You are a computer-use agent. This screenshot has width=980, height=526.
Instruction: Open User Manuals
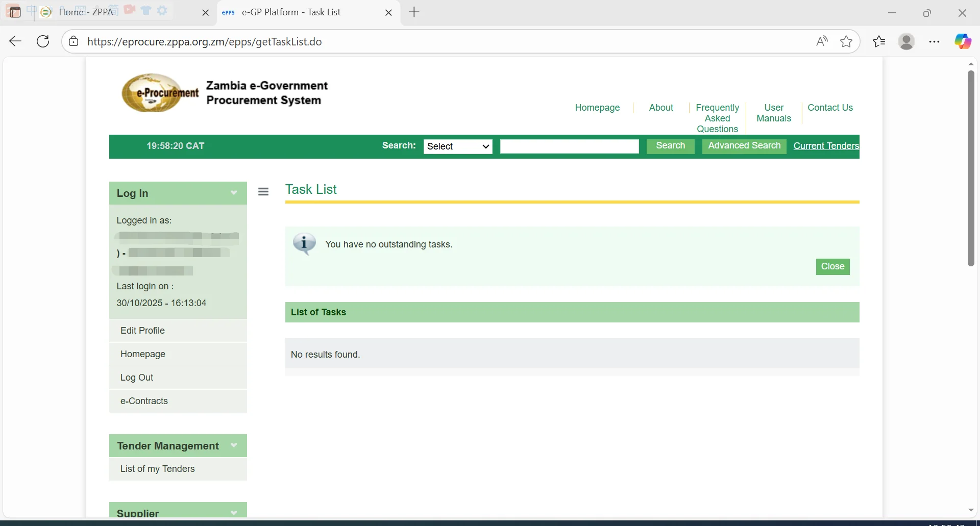pyautogui.click(x=774, y=113)
